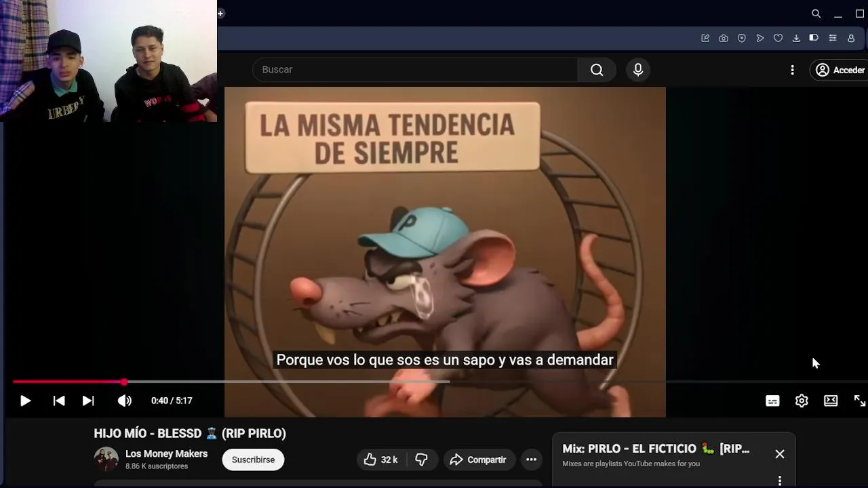Image resolution: width=868 pixels, height=488 pixels.
Task: Click the YouTube Buscar search field
Action: 415,70
